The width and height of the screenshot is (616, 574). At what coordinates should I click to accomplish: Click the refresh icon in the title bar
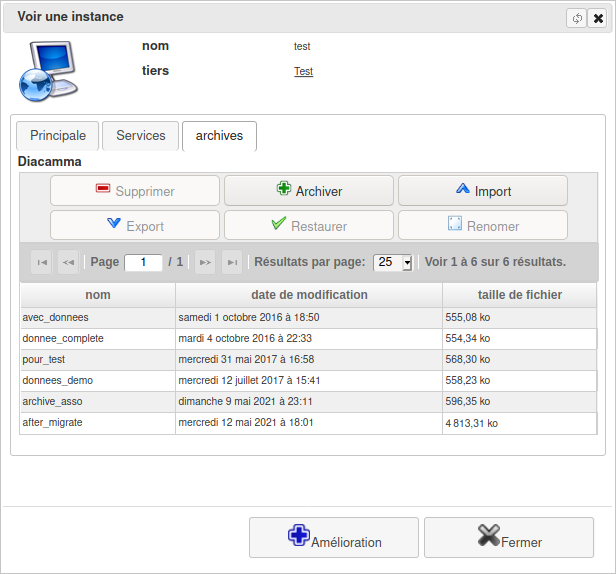[576, 18]
